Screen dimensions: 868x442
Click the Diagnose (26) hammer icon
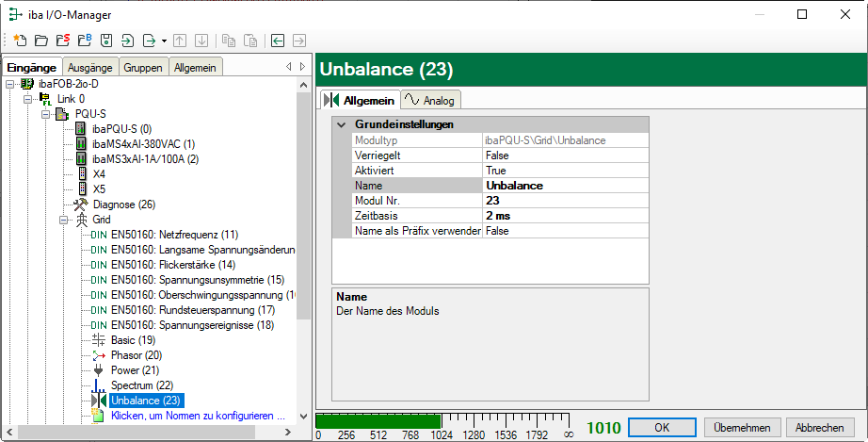[82, 205]
